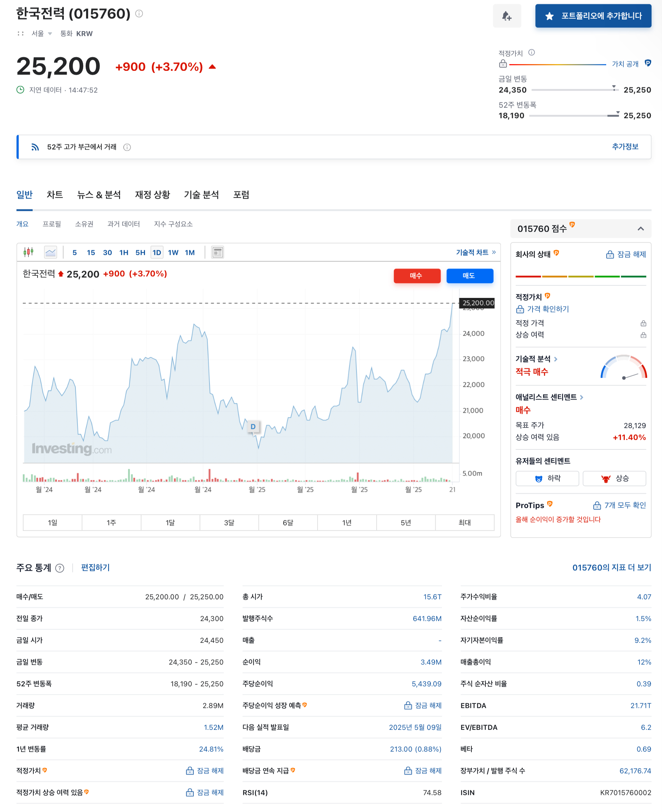This screenshot has height=812, width=662.
Task: Click the help icon next to 주요 통계
Action: 59,568
